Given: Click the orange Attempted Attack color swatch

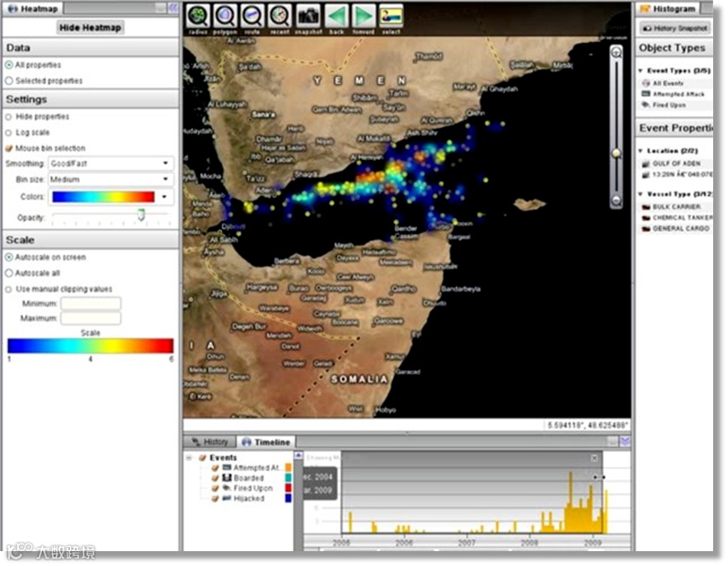Looking at the screenshot, I should (289, 468).
